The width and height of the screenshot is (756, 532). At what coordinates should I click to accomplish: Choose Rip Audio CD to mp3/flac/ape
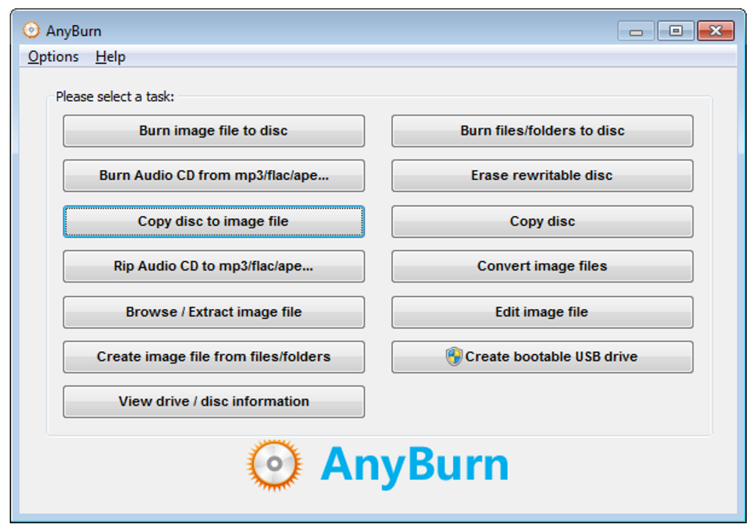coord(214,266)
